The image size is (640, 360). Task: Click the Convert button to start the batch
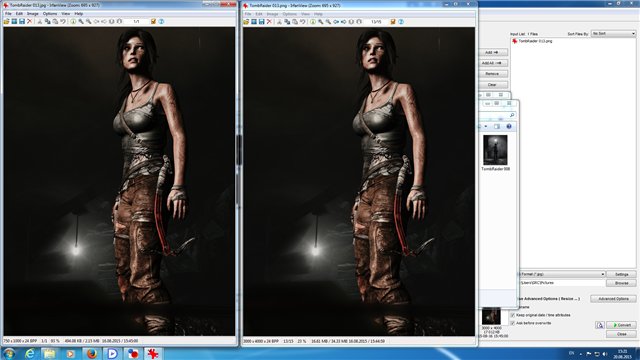point(621,325)
